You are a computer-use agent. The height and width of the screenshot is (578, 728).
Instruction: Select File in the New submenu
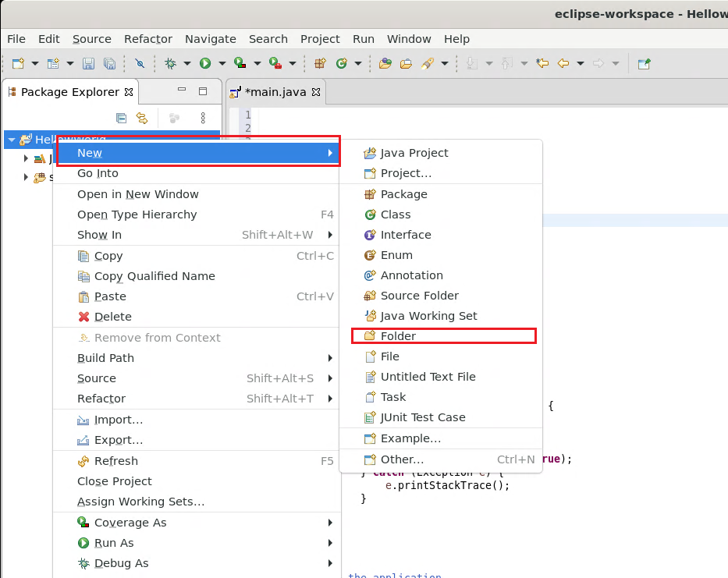(441, 356)
